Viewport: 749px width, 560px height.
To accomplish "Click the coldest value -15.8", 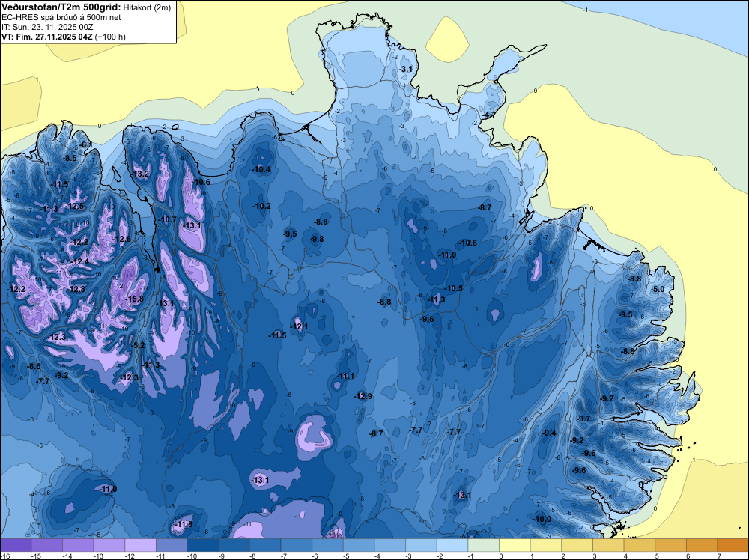I will [x=134, y=299].
